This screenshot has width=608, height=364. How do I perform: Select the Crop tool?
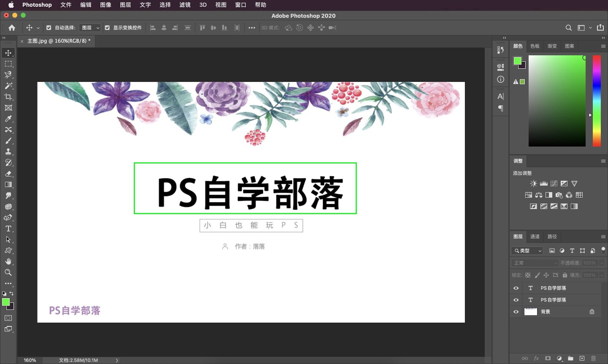pos(8,97)
